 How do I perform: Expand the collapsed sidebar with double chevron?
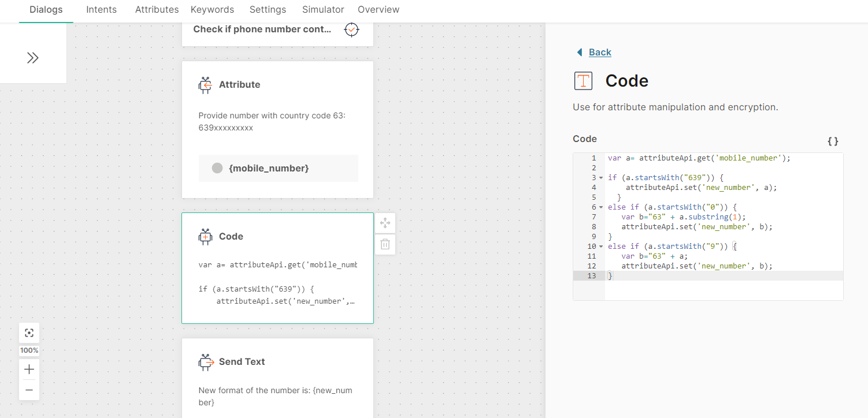coord(33,58)
